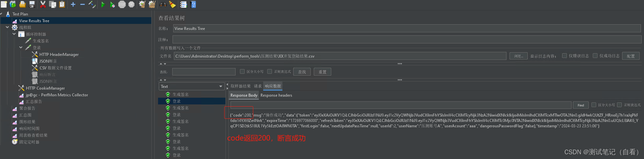Click the 配置 button
This screenshot has height=159, width=644.
coord(631,56)
